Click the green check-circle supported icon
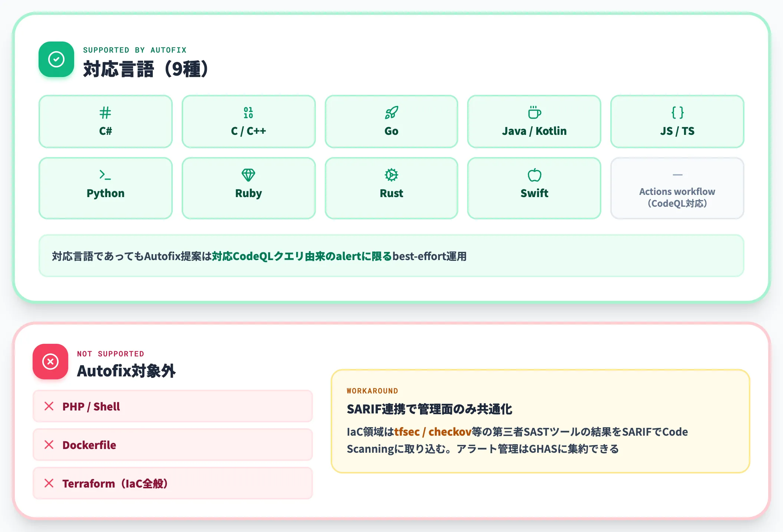Image resolution: width=783 pixels, height=532 pixels. coord(56,59)
